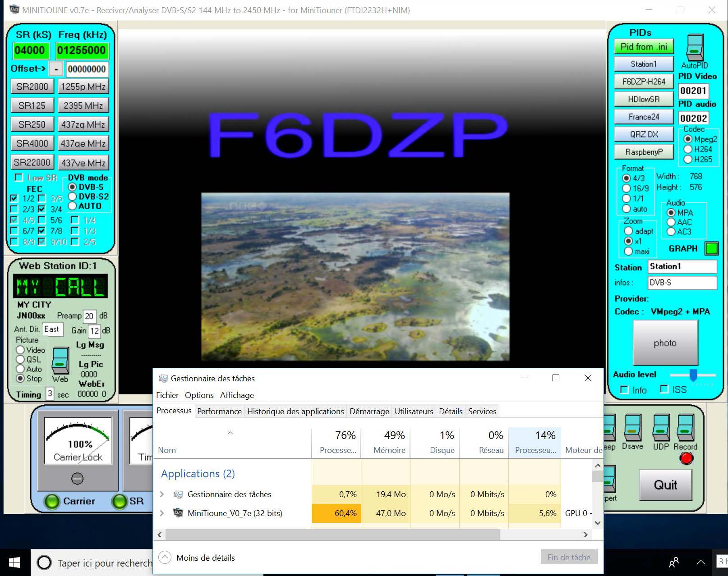Open the People taskbar icon

[674, 562]
